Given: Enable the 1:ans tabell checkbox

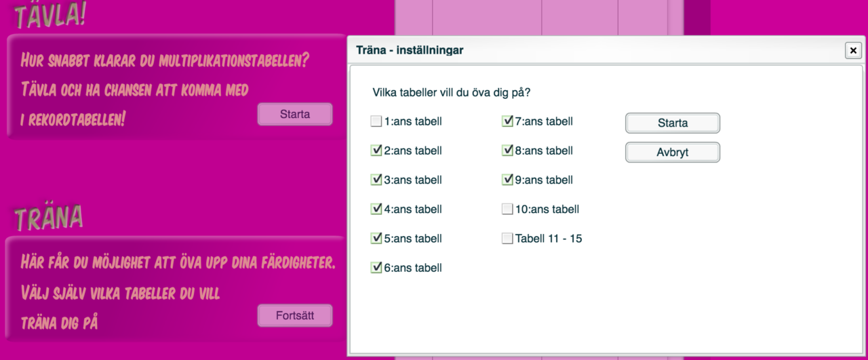Looking at the screenshot, I should [x=376, y=122].
